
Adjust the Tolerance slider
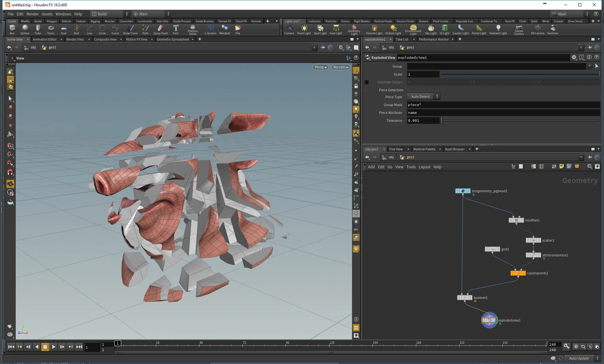pyautogui.click(x=441, y=120)
